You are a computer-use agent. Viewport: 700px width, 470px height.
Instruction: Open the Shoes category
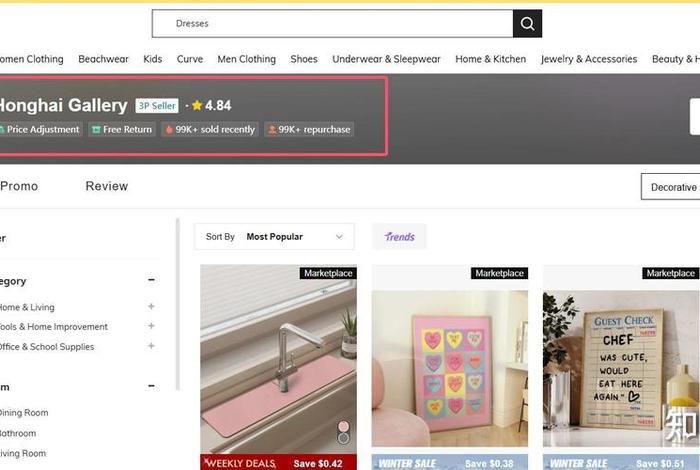point(304,59)
